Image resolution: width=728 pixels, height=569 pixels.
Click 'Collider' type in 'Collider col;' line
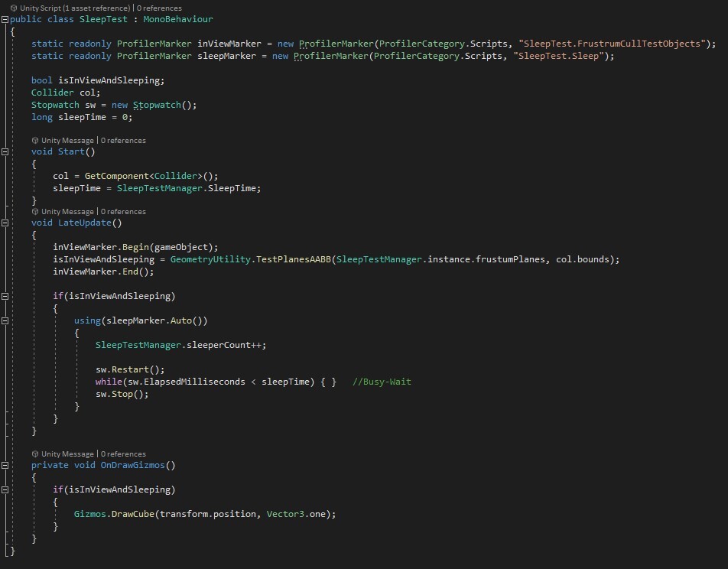click(53, 93)
